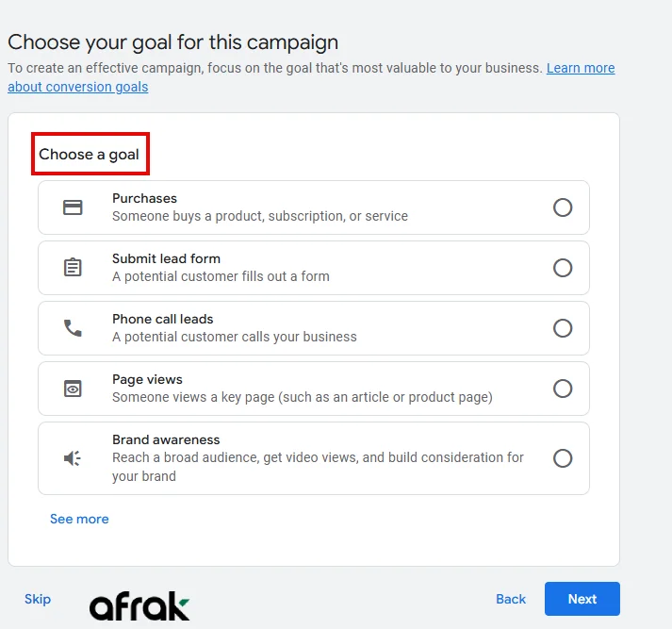The height and width of the screenshot is (629, 672).
Task: Click the Next button
Action: pyautogui.click(x=582, y=599)
